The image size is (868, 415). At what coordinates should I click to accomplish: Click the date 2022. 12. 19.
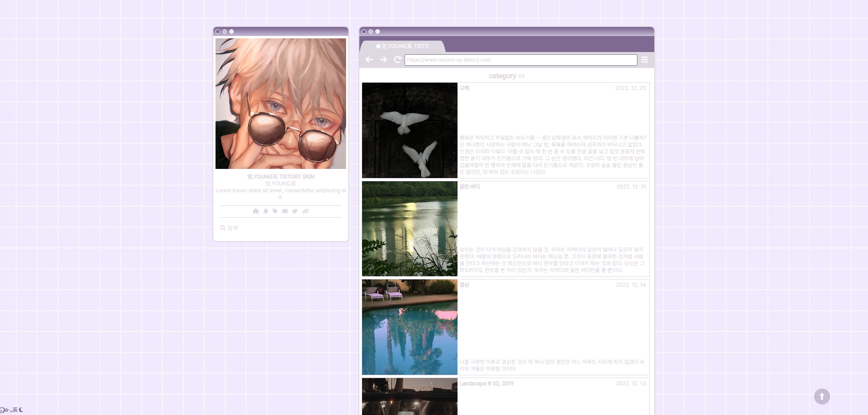click(631, 187)
